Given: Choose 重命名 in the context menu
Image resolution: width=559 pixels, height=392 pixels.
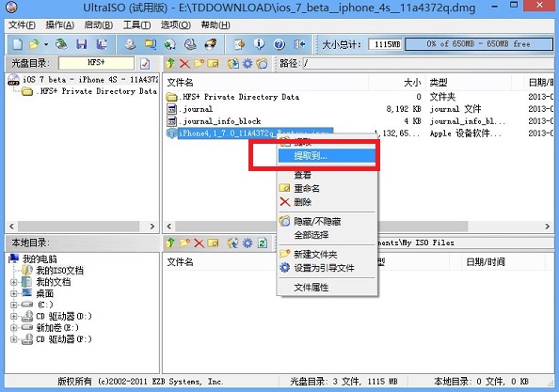Looking at the screenshot, I should point(327,188).
